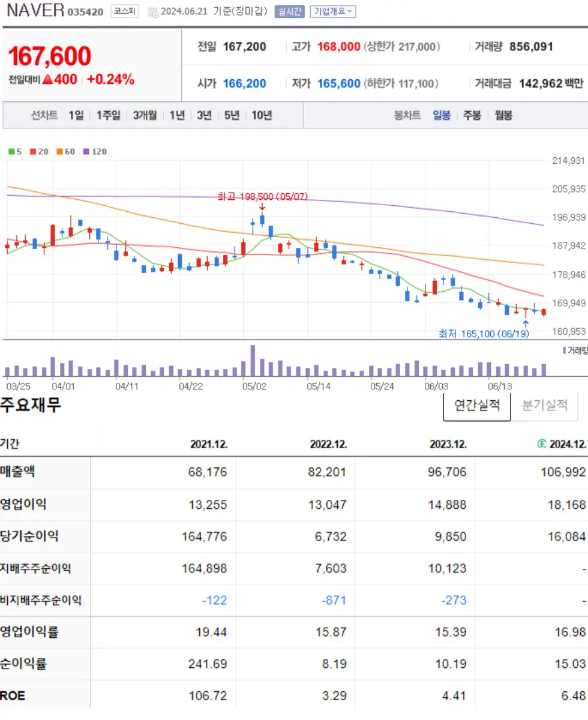Viewport: 588px width, 720px height.
Task: Select the 1년 line chart period
Action: (x=177, y=115)
